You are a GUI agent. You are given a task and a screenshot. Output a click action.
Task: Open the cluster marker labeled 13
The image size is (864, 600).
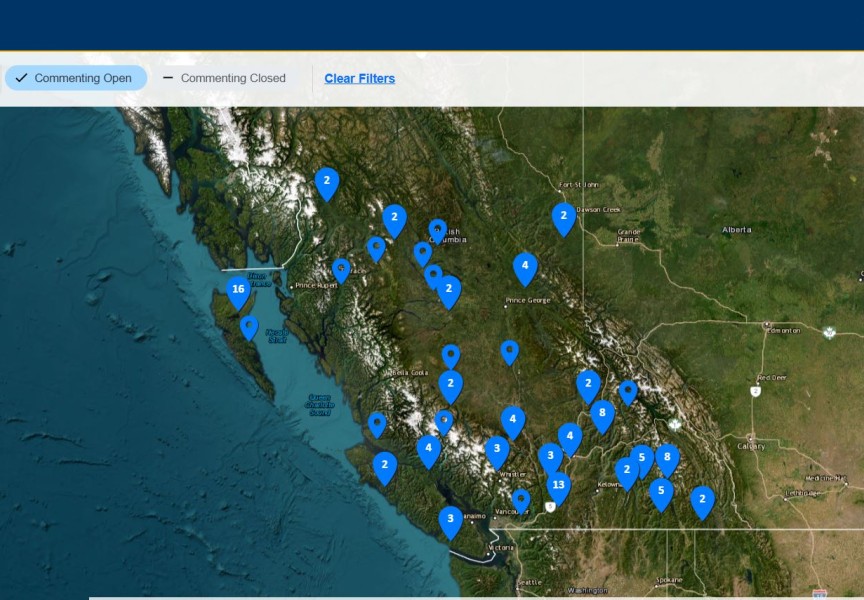[558, 486]
